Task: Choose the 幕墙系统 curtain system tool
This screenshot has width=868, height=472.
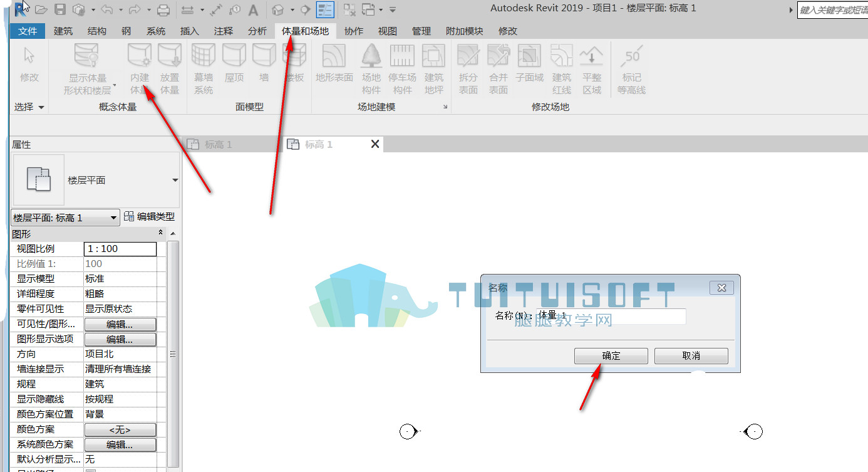Action: click(x=204, y=70)
